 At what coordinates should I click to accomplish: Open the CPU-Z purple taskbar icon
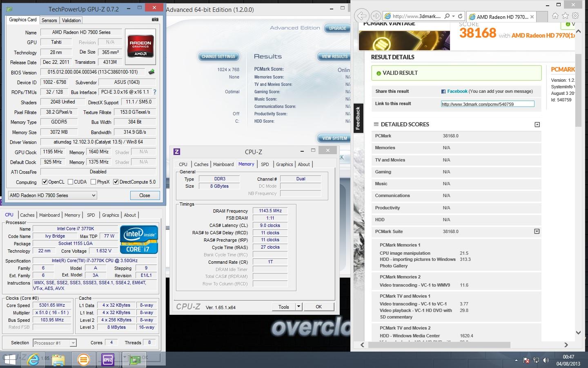[108, 360]
